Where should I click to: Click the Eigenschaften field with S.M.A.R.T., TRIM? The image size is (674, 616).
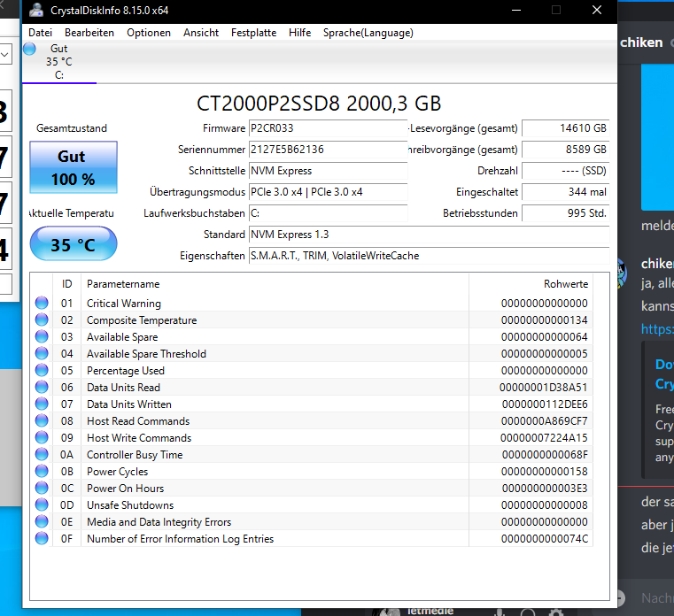coord(429,256)
